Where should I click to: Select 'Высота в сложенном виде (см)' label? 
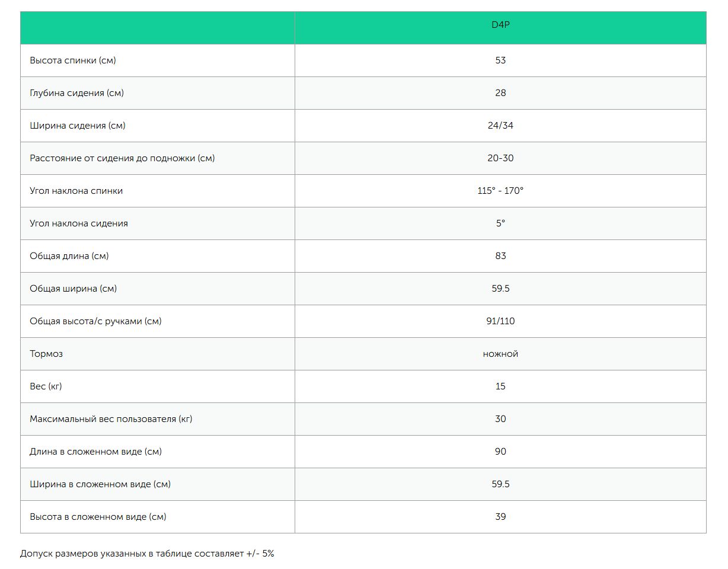point(98,517)
